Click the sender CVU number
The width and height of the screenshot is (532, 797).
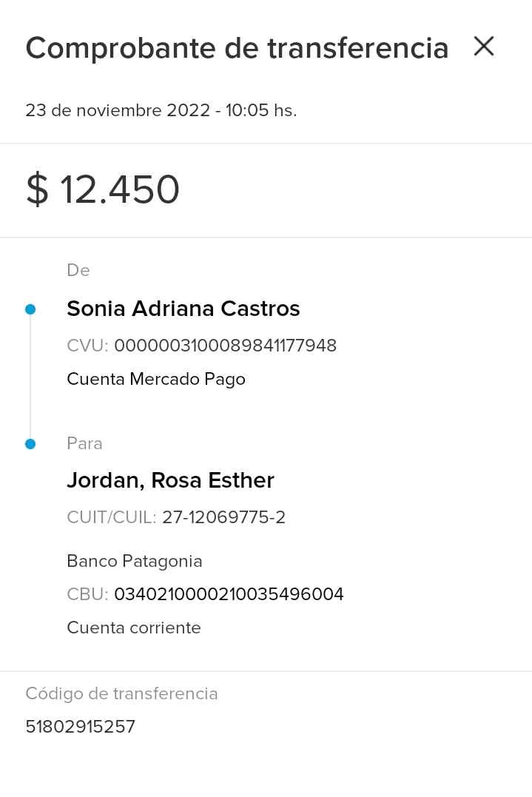pyautogui.click(x=225, y=346)
